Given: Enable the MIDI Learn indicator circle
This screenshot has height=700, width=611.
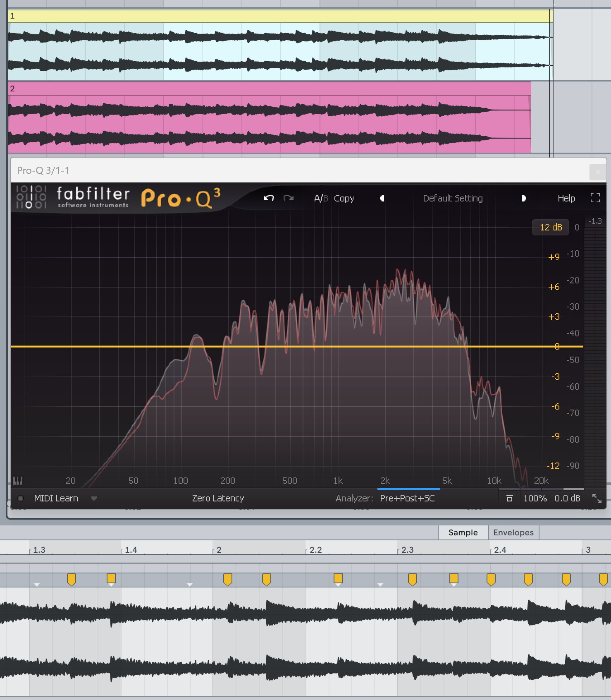Looking at the screenshot, I should click(x=21, y=498).
